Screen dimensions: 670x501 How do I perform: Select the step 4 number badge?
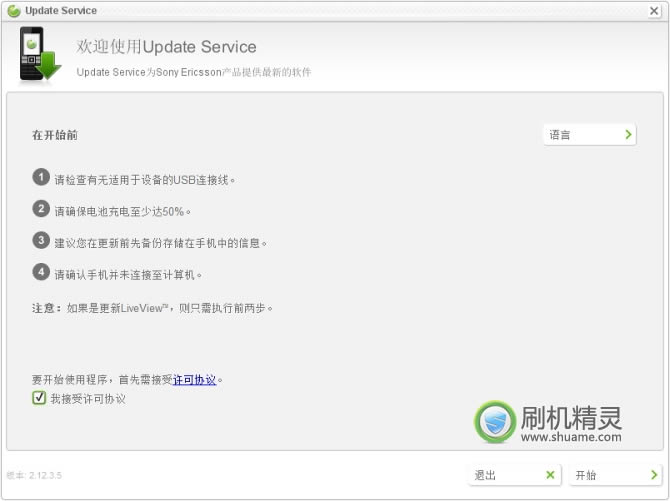41,271
